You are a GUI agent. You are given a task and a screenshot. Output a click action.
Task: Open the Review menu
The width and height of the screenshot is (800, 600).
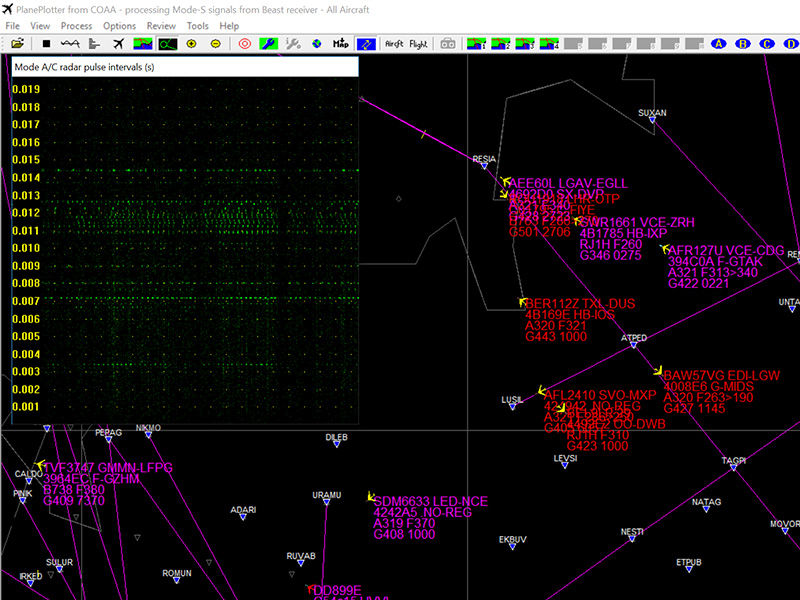(161, 26)
